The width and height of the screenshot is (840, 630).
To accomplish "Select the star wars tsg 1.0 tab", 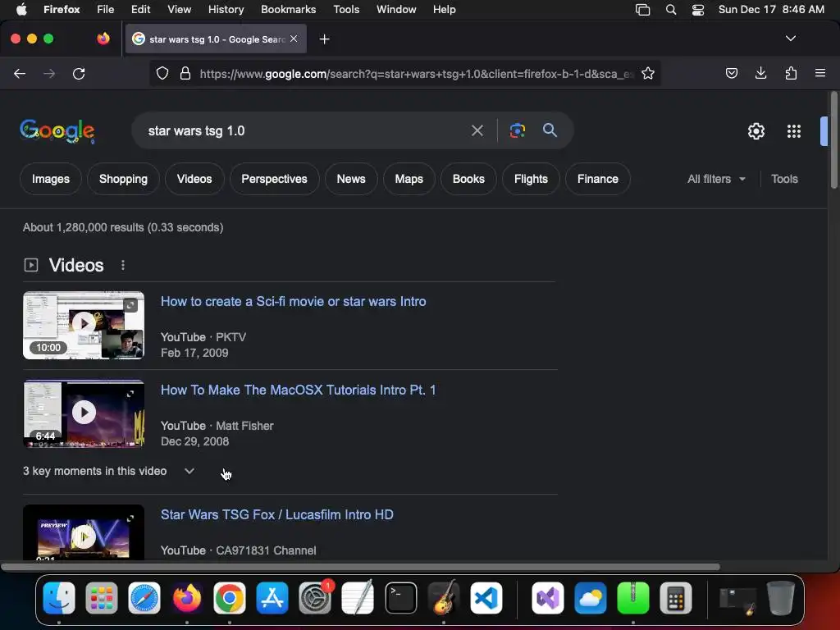I will [216, 39].
